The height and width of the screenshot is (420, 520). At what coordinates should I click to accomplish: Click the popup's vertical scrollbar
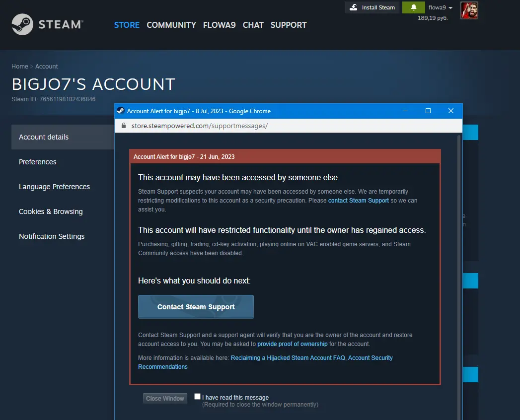tap(459, 277)
